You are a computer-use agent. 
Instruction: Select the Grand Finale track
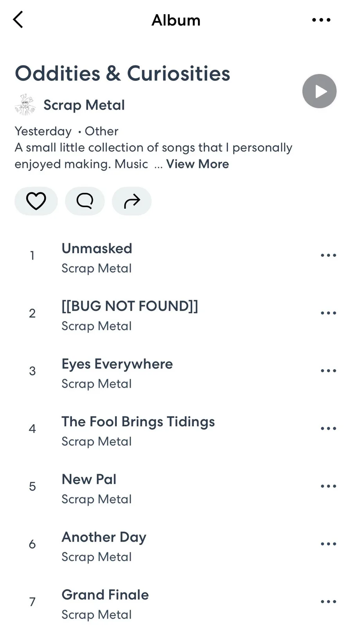click(x=105, y=595)
